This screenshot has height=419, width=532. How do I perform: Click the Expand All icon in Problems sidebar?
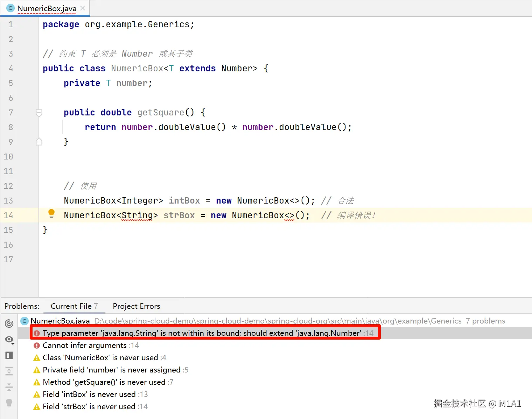click(9, 371)
